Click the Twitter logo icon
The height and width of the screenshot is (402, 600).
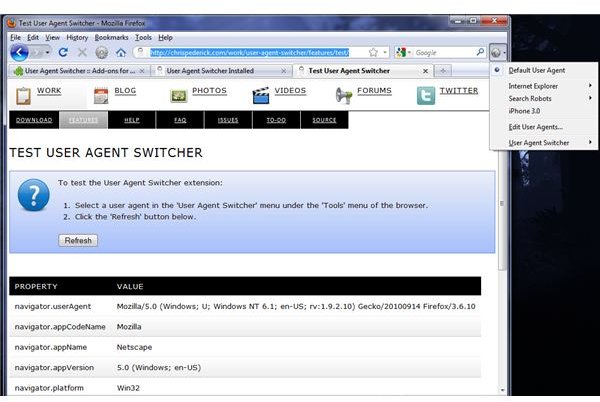click(x=426, y=96)
